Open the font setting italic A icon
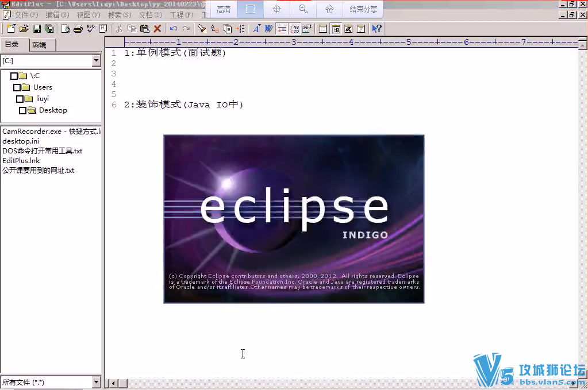This screenshot has width=588, height=390. [256, 29]
